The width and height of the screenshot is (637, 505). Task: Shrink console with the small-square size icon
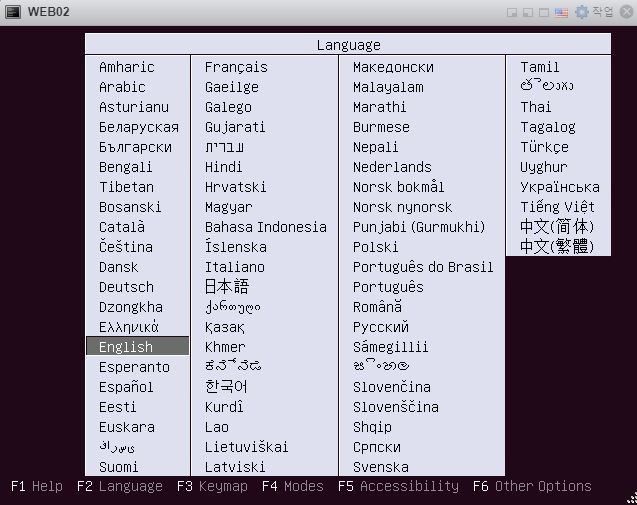512,13
